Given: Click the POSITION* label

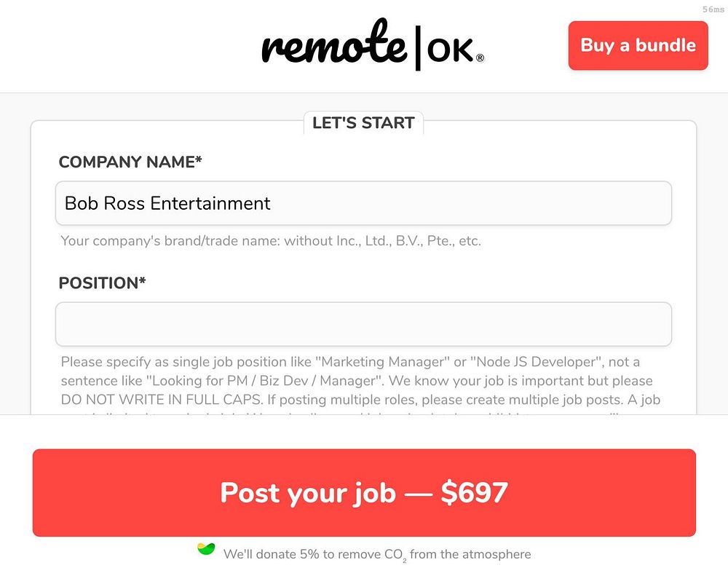Looking at the screenshot, I should pyautogui.click(x=102, y=283).
